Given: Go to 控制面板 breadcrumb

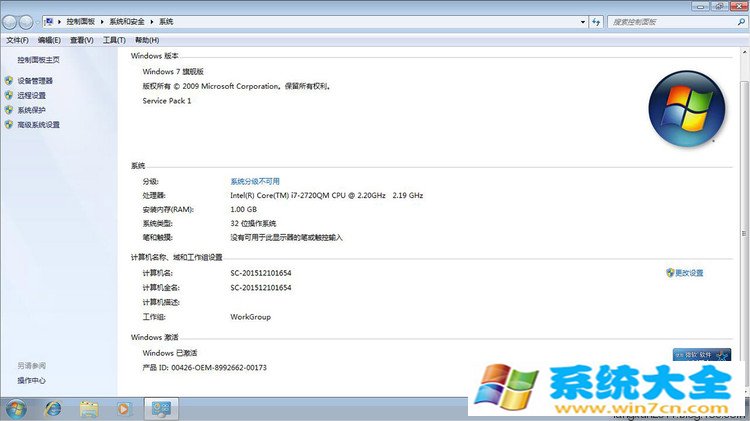Looking at the screenshot, I should coord(80,22).
